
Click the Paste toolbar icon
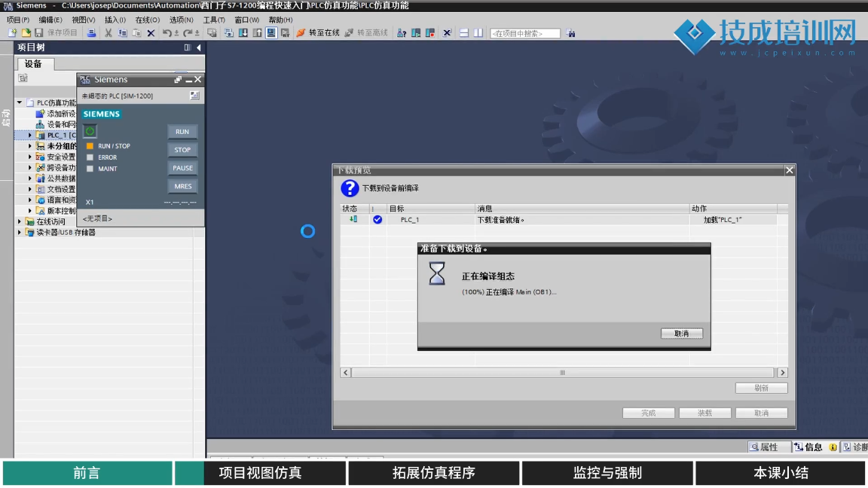136,33
